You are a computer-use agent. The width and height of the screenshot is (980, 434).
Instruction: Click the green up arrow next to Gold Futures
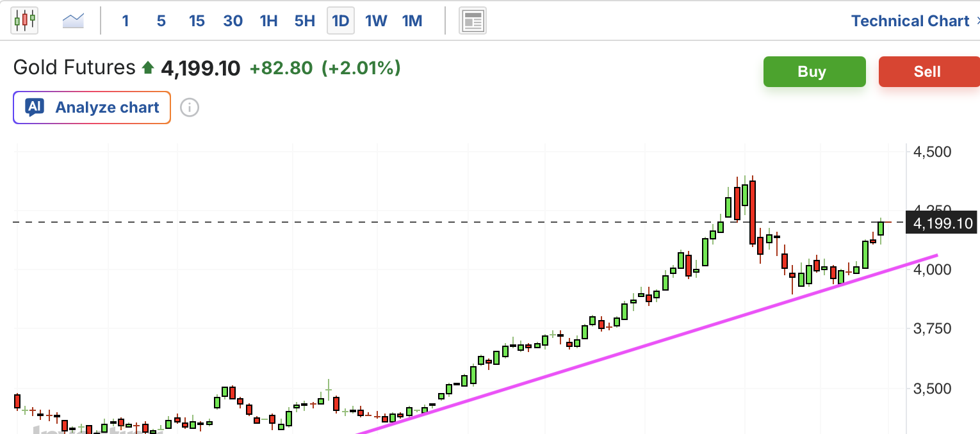[148, 67]
